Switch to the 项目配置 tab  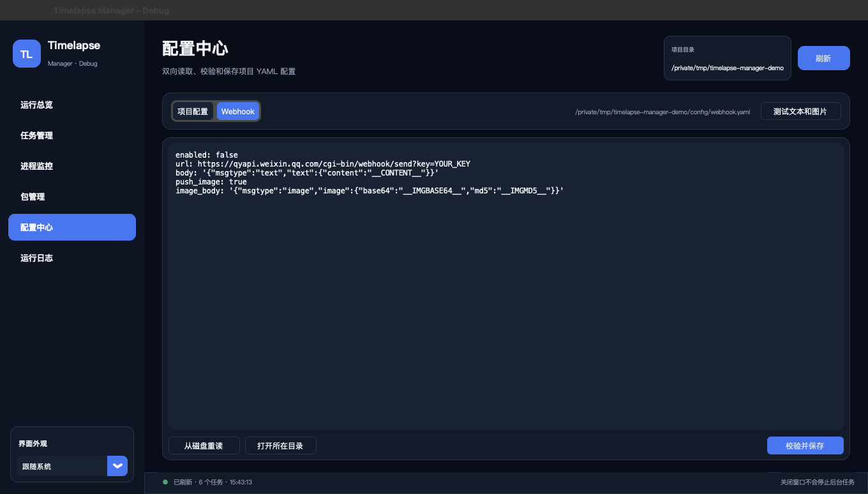[x=193, y=111]
